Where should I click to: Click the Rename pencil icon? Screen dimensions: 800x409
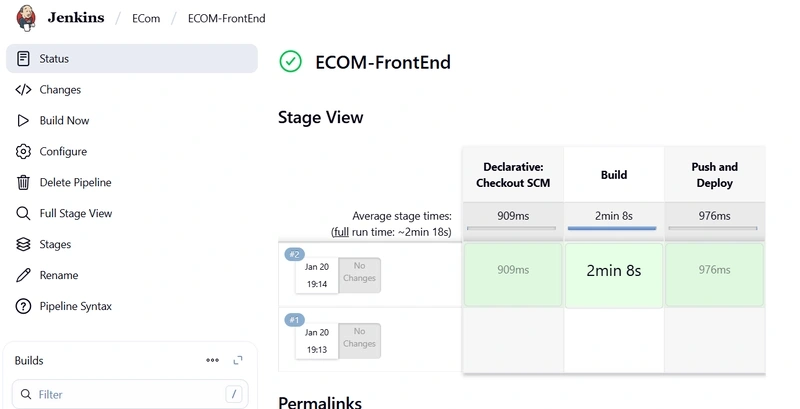click(23, 275)
